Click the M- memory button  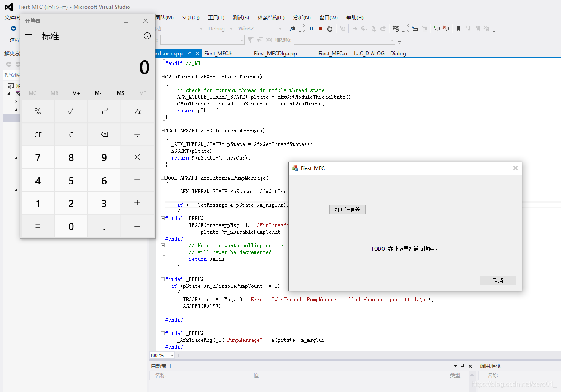pos(98,93)
